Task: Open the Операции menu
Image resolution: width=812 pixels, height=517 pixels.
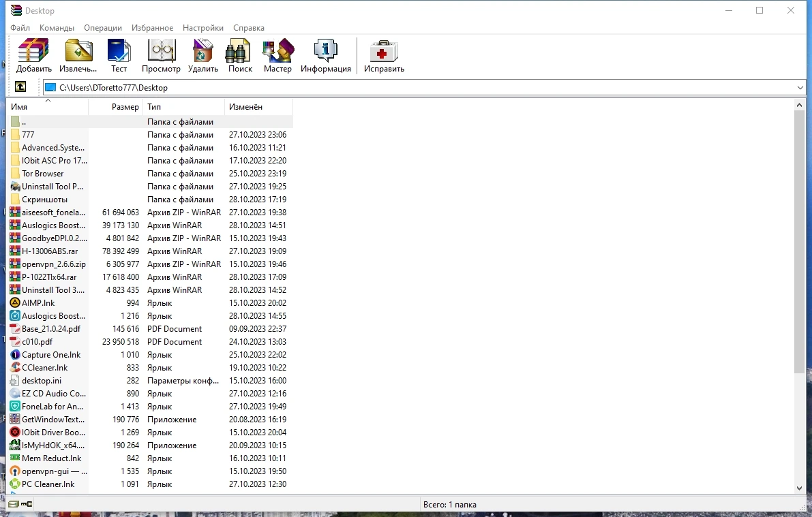Action: coord(103,28)
